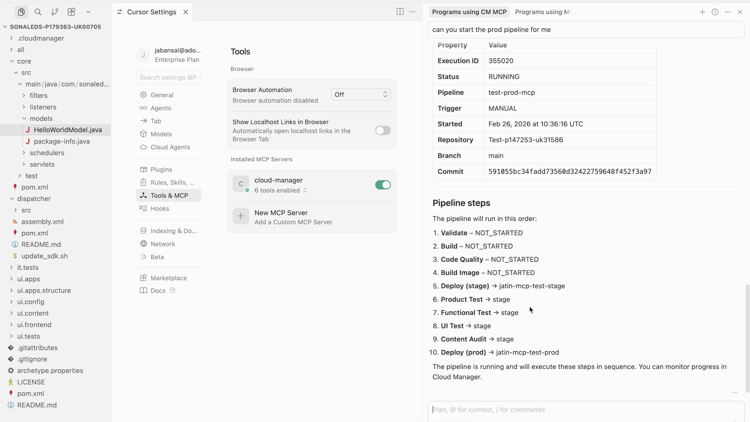Click the split editor layout icon

[400, 12]
